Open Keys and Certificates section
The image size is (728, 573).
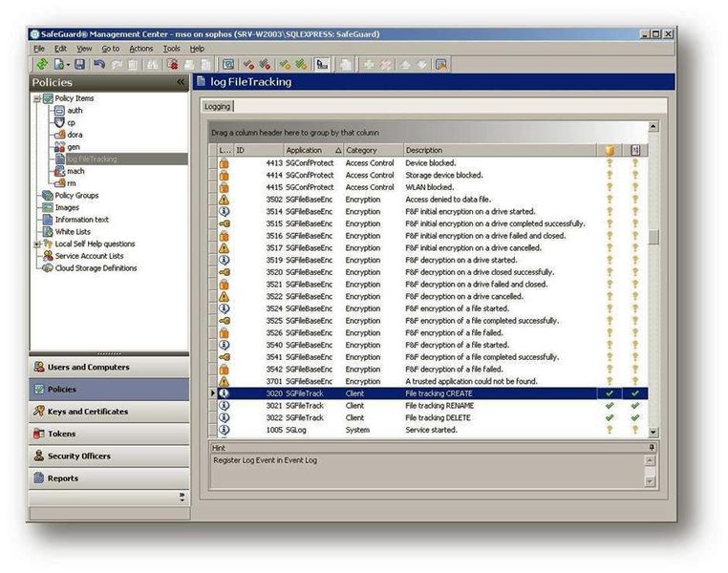pos(109,411)
